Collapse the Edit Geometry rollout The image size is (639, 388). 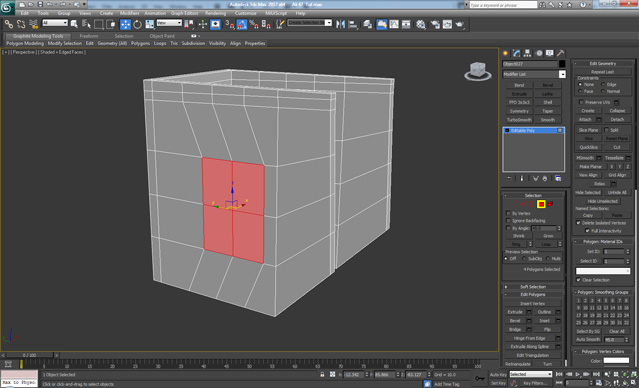[603, 63]
